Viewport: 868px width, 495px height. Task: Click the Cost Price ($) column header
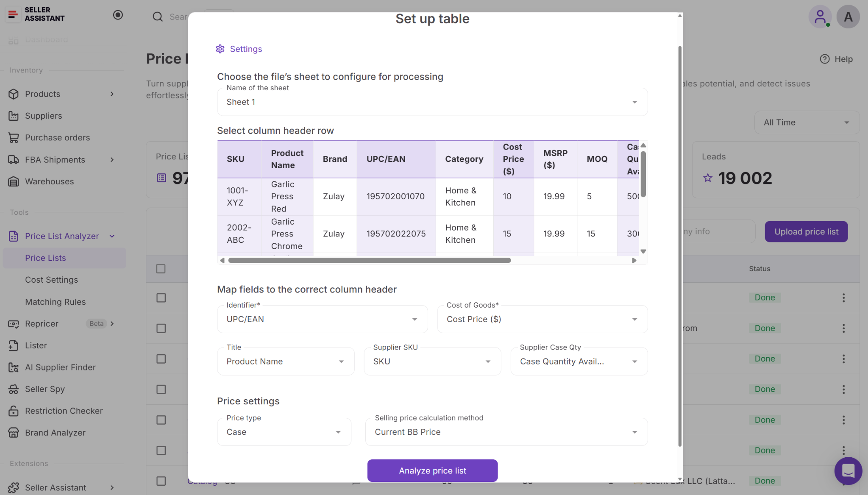point(513,159)
